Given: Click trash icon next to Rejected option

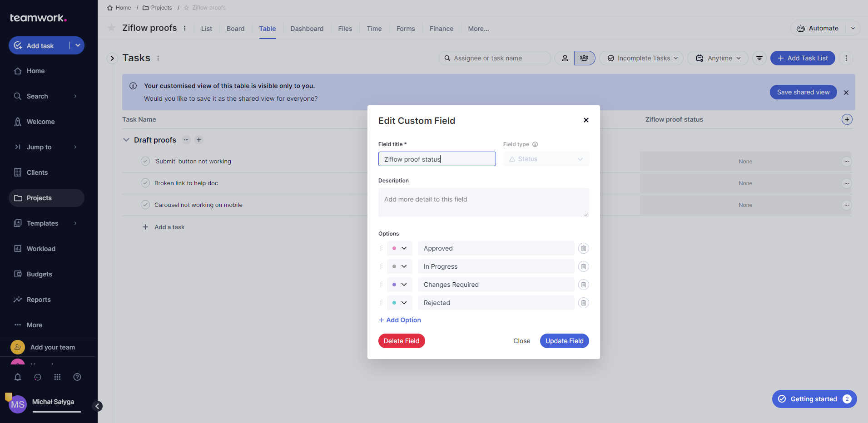Looking at the screenshot, I should tap(583, 303).
